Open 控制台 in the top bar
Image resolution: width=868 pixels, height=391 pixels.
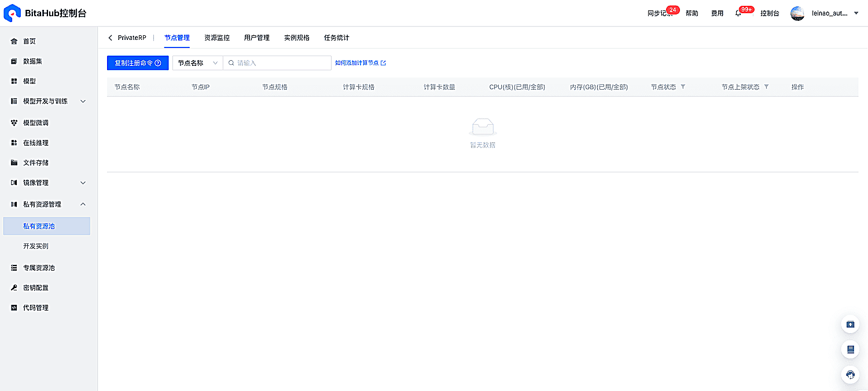tap(770, 13)
